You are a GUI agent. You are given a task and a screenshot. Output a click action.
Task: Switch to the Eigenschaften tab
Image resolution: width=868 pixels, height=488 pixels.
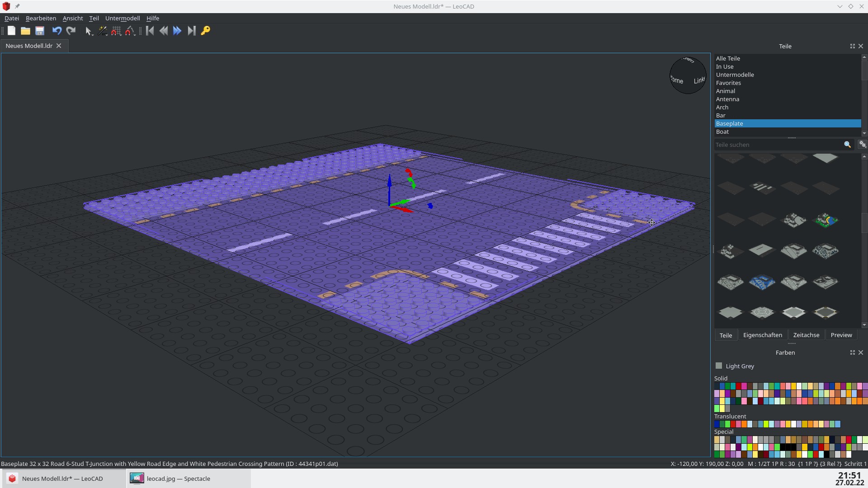coord(762,335)
